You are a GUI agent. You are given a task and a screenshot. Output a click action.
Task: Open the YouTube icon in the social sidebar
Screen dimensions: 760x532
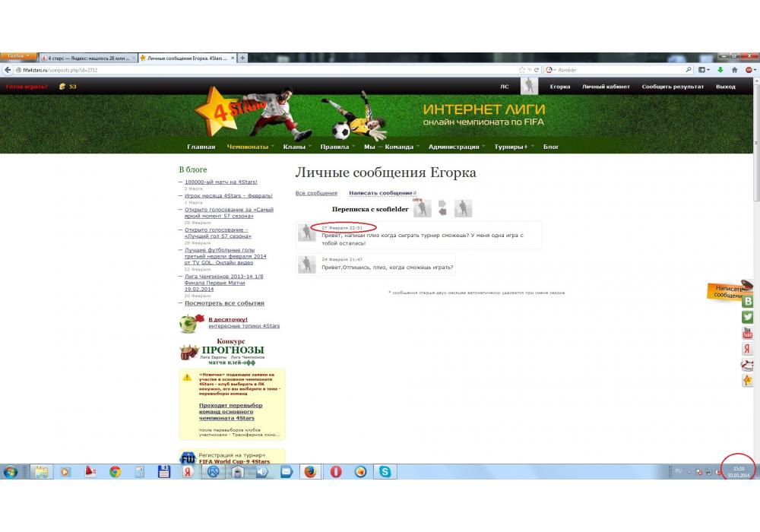pos(748,333)
